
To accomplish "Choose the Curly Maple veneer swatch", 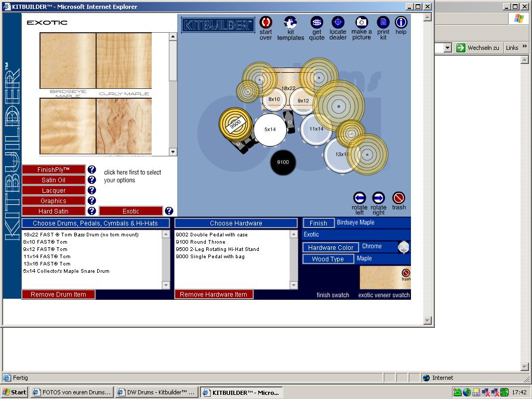I will (x=124, y=60).
